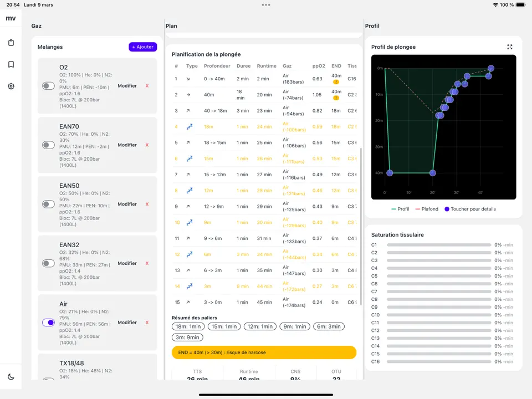Click Ajouter to add a gas mix
The image size is (532, 399).
(x=143, y=47)
